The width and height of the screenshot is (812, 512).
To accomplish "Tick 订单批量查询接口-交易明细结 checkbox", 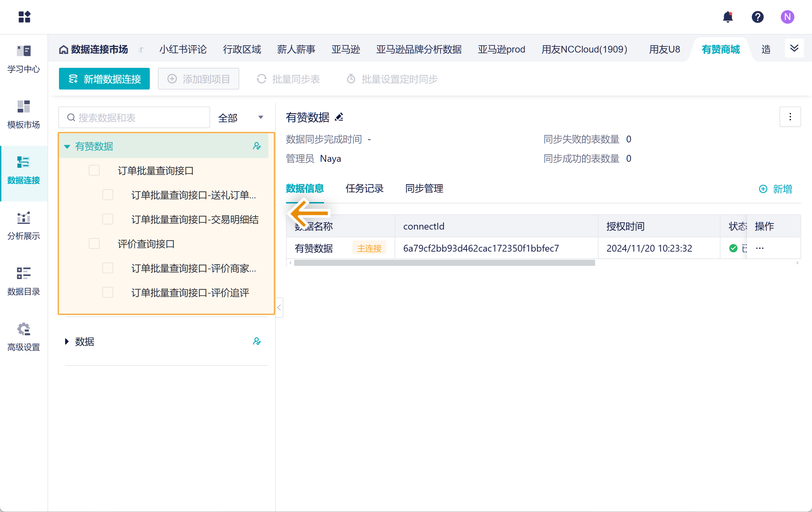I will tap(108, 219).
